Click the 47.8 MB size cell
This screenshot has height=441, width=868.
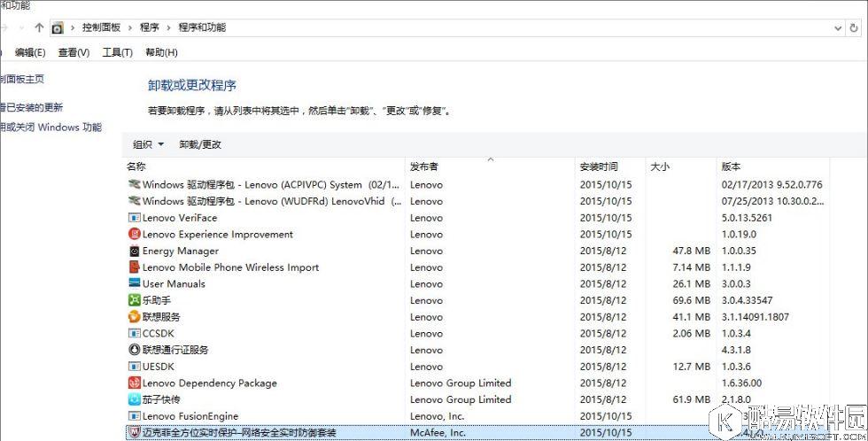(692, 251)
